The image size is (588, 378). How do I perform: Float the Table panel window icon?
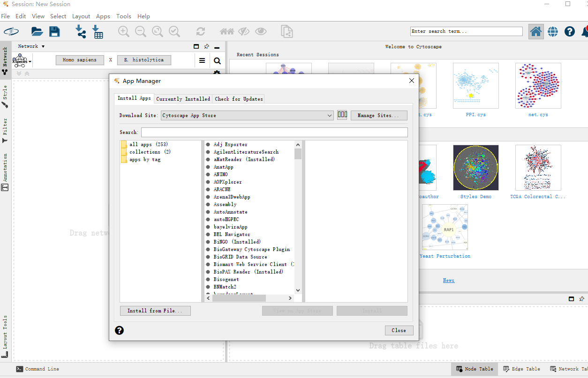tap(571, 298)
